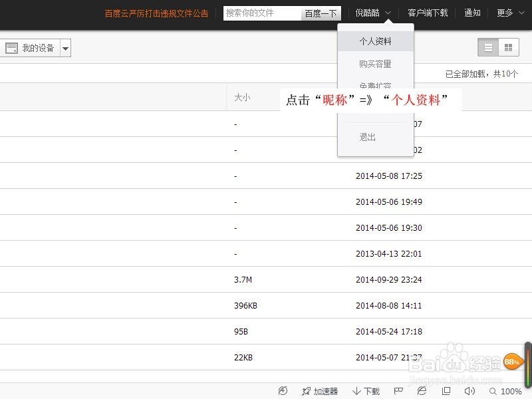Toggle the browser sound speaker icon
Image resolution: width=532 pixels, height=399 pixels.
pyautogui.click(x=469, y=391)
